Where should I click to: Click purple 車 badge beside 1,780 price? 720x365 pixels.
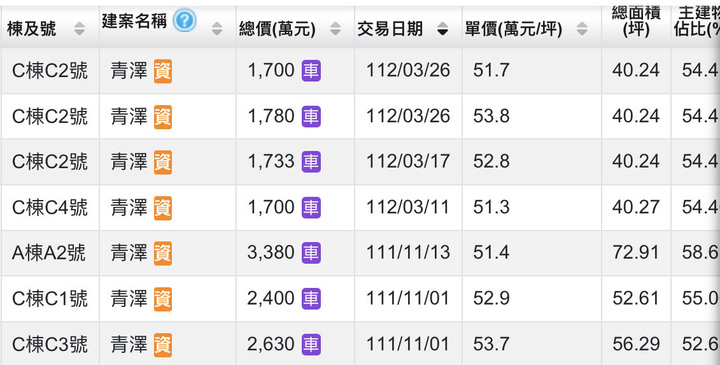pyautogui.click(x=311, y=117)
